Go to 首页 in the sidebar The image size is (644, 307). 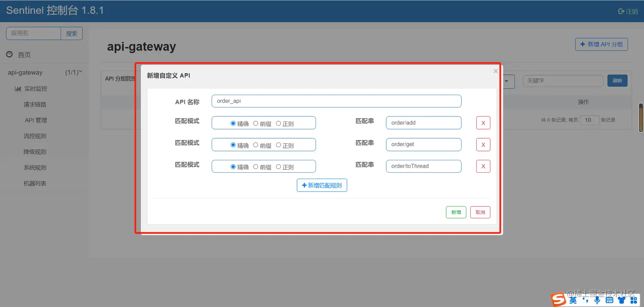point(24,55)
